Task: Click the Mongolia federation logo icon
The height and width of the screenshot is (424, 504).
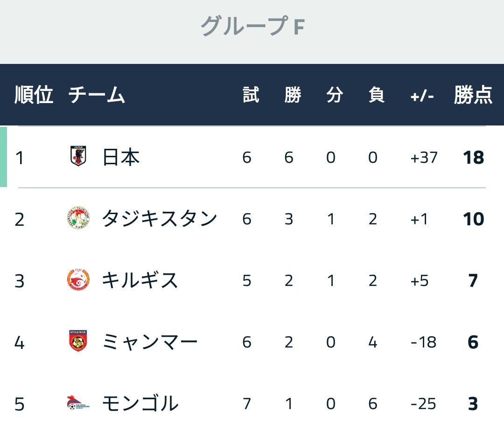Action: pyautogui.click(x=78, y=403)
